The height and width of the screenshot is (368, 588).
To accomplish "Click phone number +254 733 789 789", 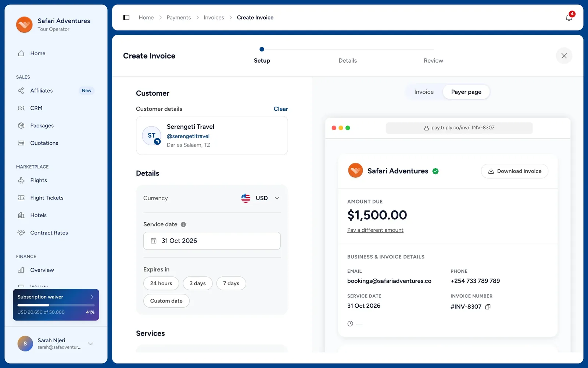I will tap(475, 281).
